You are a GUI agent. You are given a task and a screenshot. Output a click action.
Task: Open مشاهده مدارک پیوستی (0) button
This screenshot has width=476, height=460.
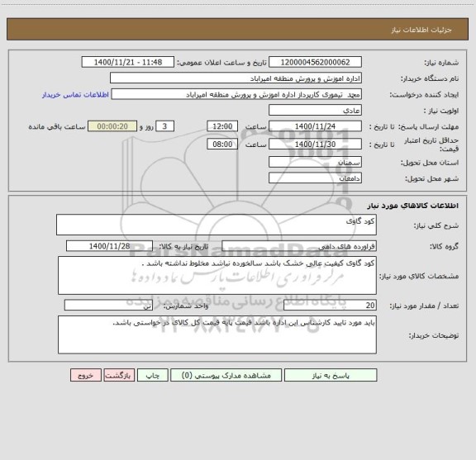pyautogui.click(x=226, y=375)
